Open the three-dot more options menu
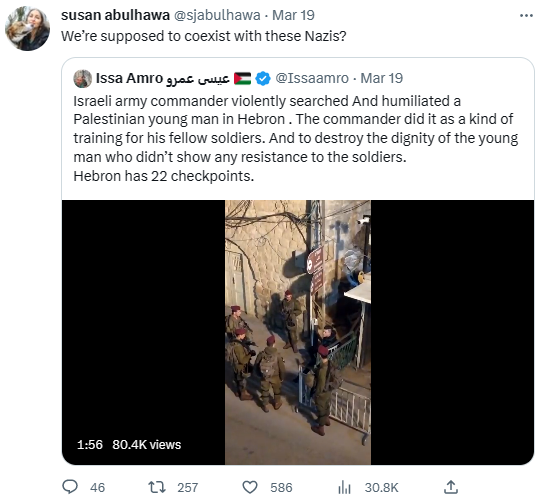Screen dimensions: 537x501 click(x=526, y=15)
